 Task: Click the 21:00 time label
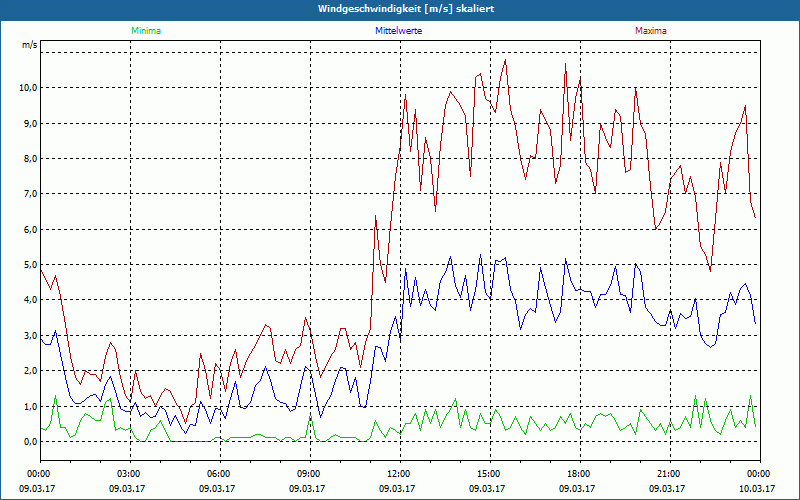point(670,474)
